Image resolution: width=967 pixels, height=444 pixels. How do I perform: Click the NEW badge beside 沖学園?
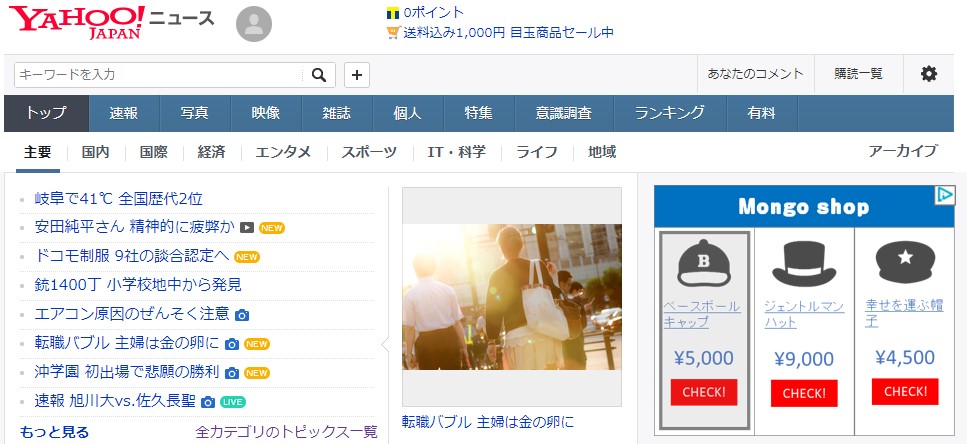click(257, 373)
